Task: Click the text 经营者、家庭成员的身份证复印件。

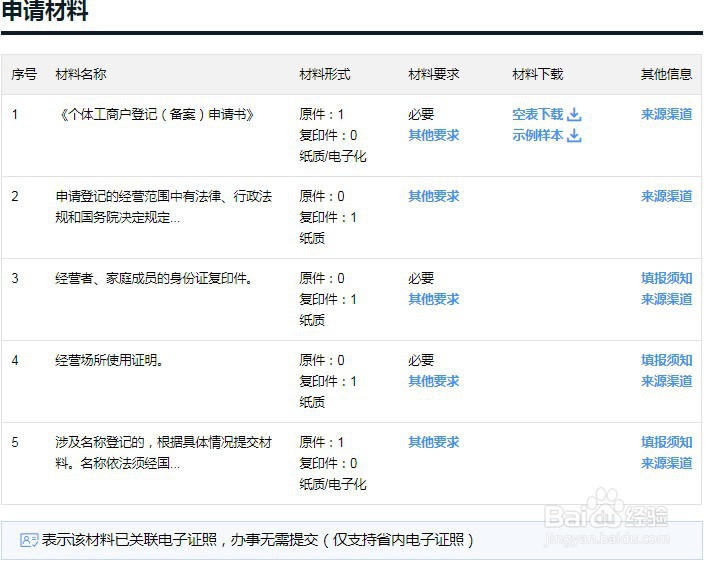Action: tap(154, 278)
